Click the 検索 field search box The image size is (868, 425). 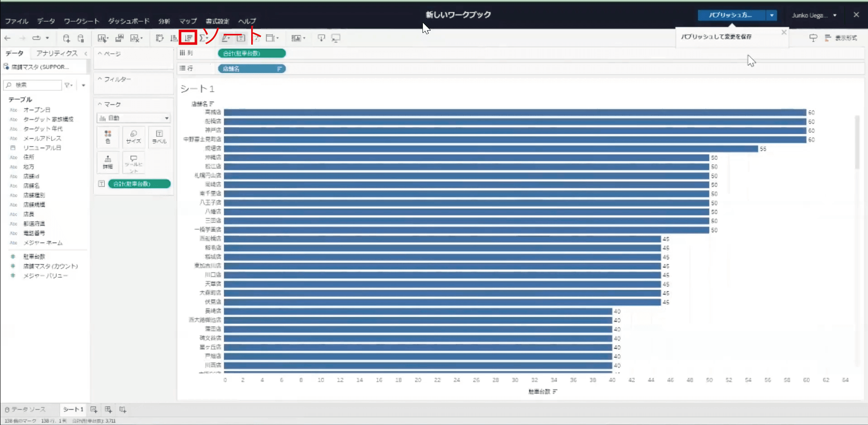pos(33,85)
